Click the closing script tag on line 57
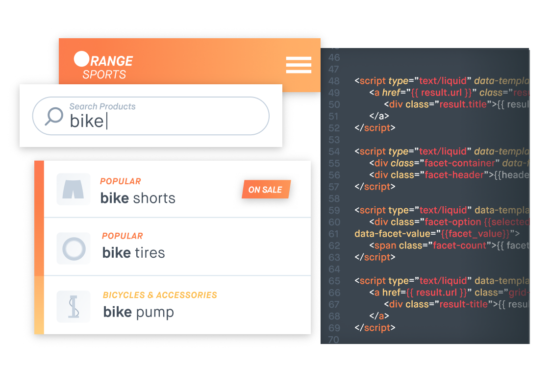 (374, 187)
